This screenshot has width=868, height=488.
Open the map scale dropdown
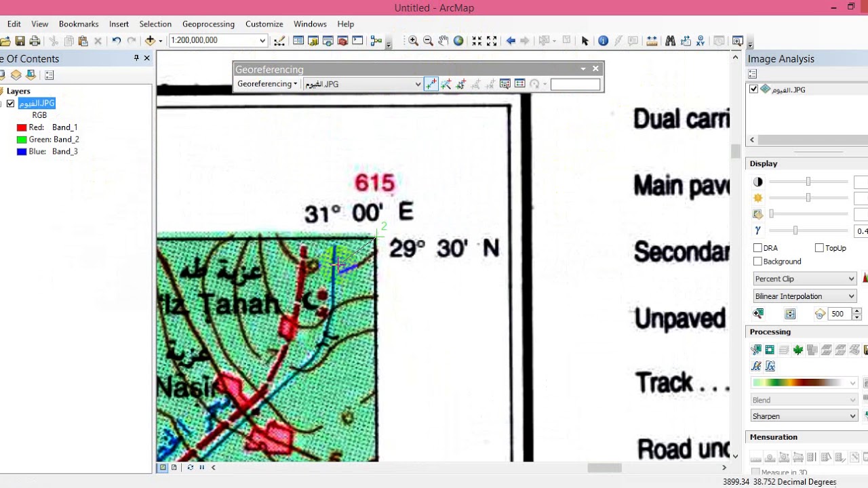coord(262,41)
